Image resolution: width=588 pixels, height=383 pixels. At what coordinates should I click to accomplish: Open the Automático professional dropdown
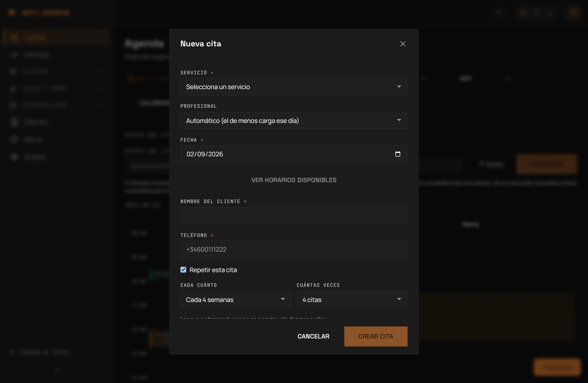[x=294, y=120]
